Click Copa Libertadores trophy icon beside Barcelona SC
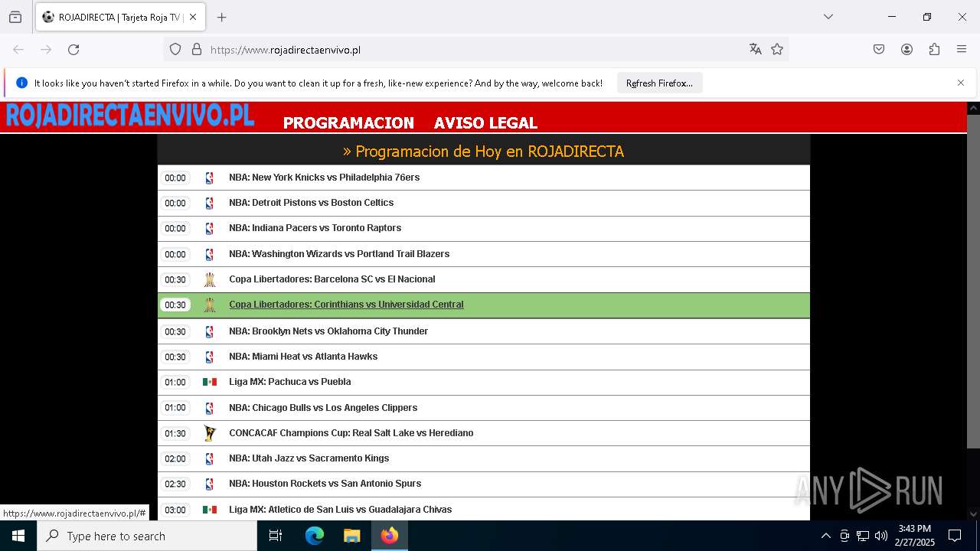 click(x=210, y=279)
